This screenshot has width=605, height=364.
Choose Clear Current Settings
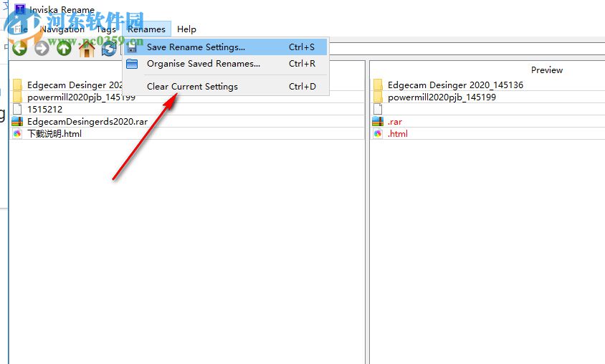point(226,87)
